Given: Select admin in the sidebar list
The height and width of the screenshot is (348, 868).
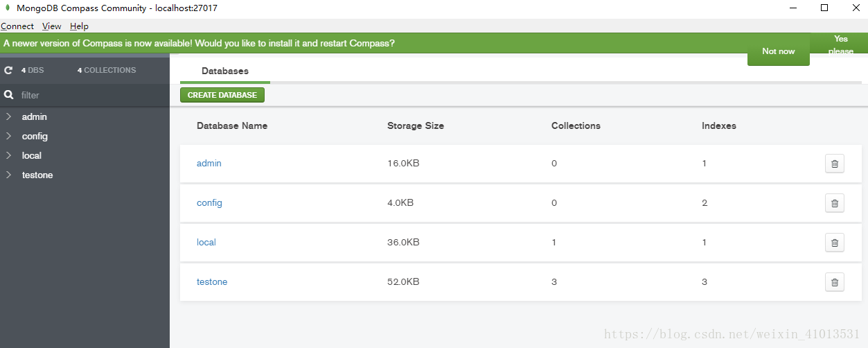Looking at the screenshot, I should (x=35, y=117).
